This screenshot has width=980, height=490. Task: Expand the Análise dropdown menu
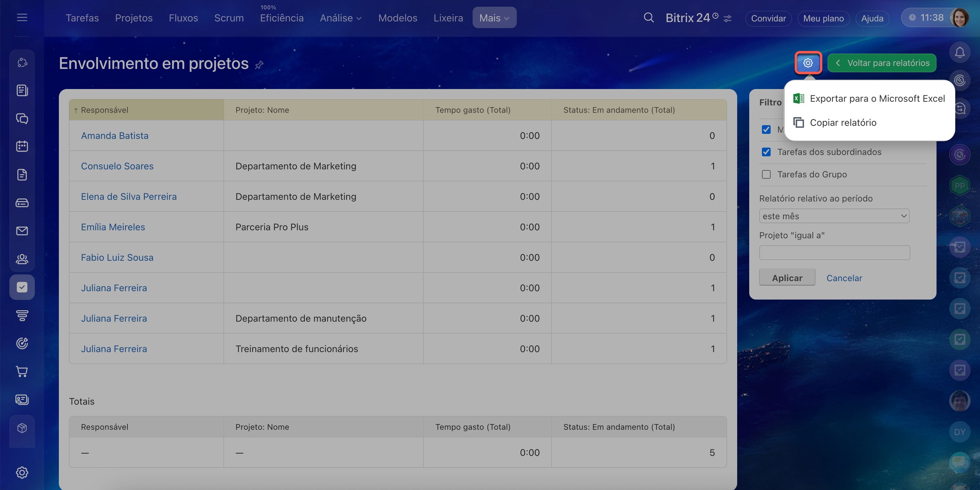click(340, 18)
